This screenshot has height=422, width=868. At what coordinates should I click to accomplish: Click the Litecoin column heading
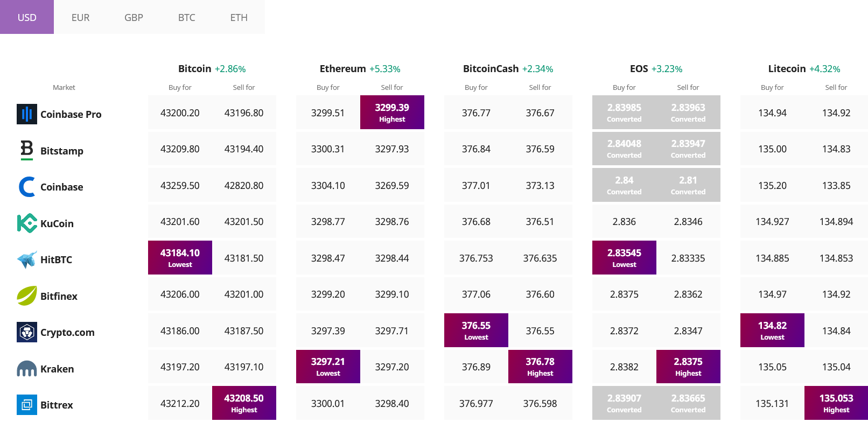(787, 68)
